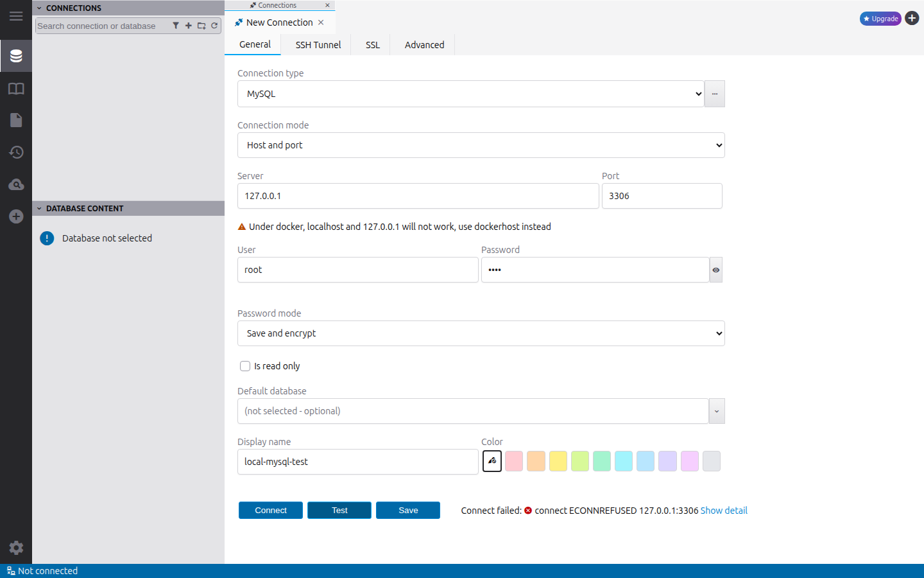
Task: Click the Upgrade button
Action: (880, 19)
